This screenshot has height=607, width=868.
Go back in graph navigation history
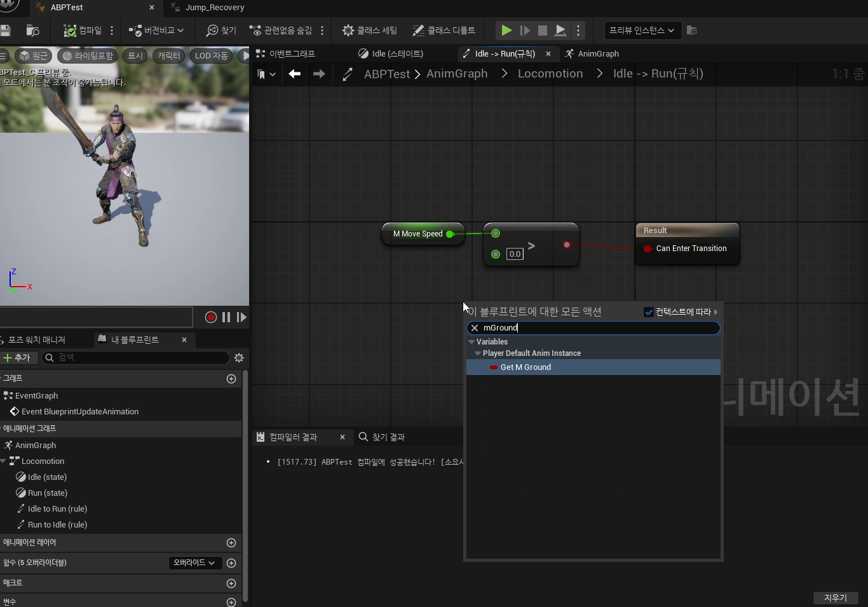[x=294, y=74]
